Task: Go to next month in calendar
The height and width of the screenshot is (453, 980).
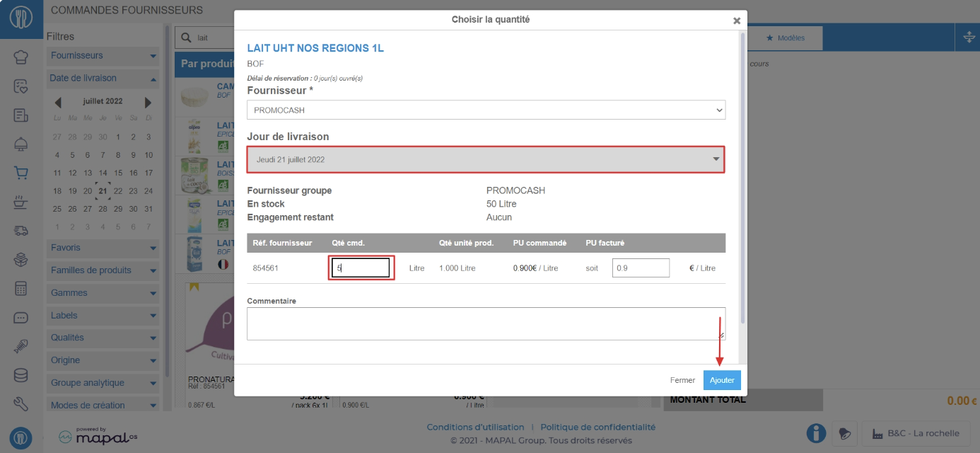Action: tap(148, 102)
